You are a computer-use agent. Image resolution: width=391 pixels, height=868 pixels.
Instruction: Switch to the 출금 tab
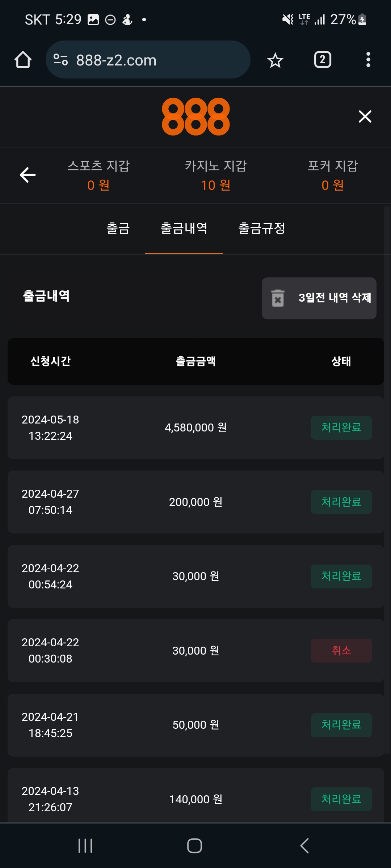118,228
